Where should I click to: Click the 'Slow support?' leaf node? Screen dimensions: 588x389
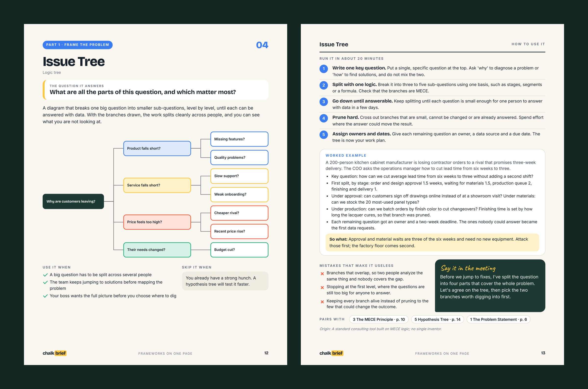(x=239, y=176)
